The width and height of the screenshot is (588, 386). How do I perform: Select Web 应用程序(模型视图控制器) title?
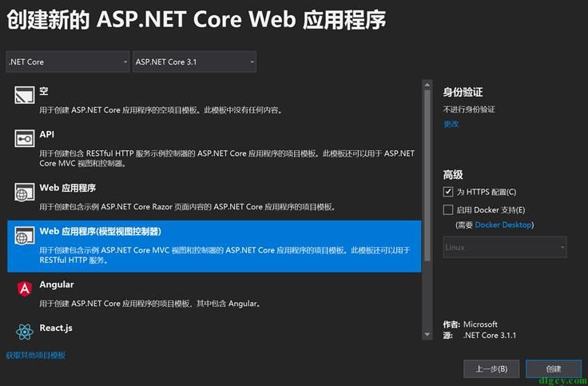tap(100, 232)
